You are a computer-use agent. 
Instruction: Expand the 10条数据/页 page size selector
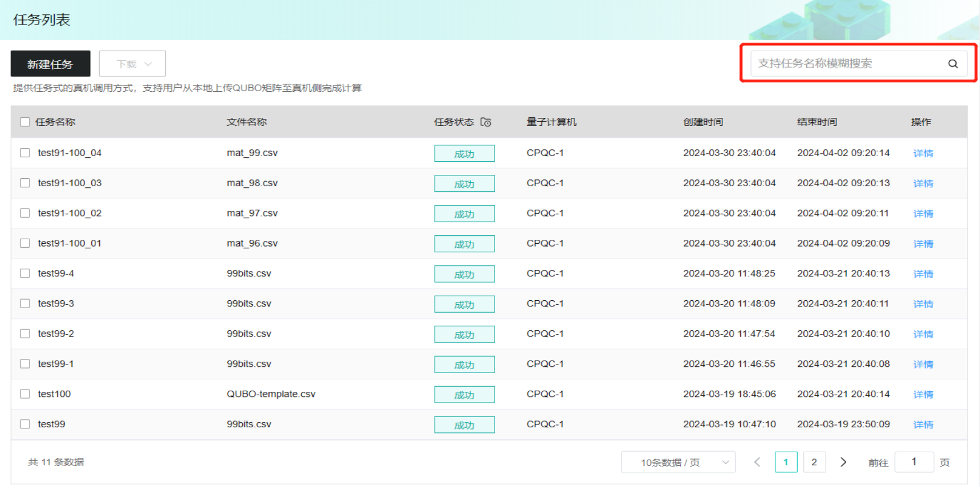coord(678,462)
